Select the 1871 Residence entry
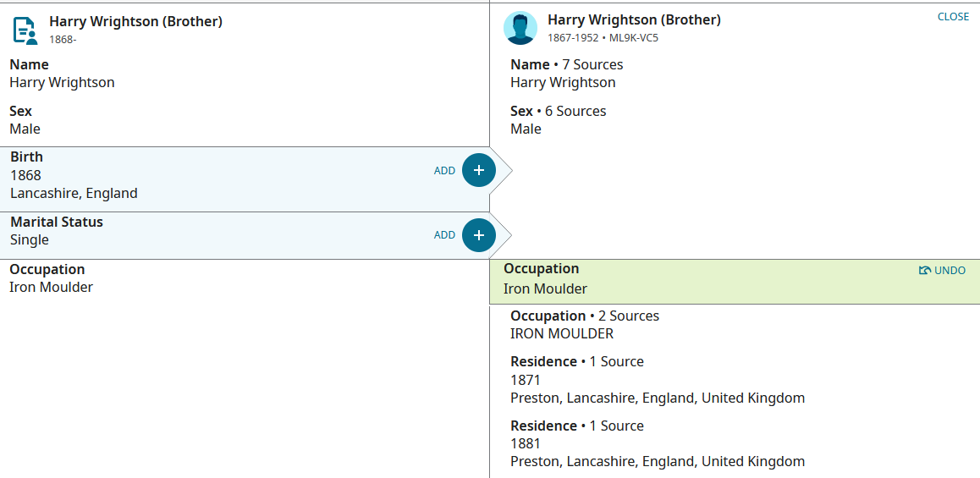This screenshot has height=478, width=980. pyautogui.click(x=658, y=379)
